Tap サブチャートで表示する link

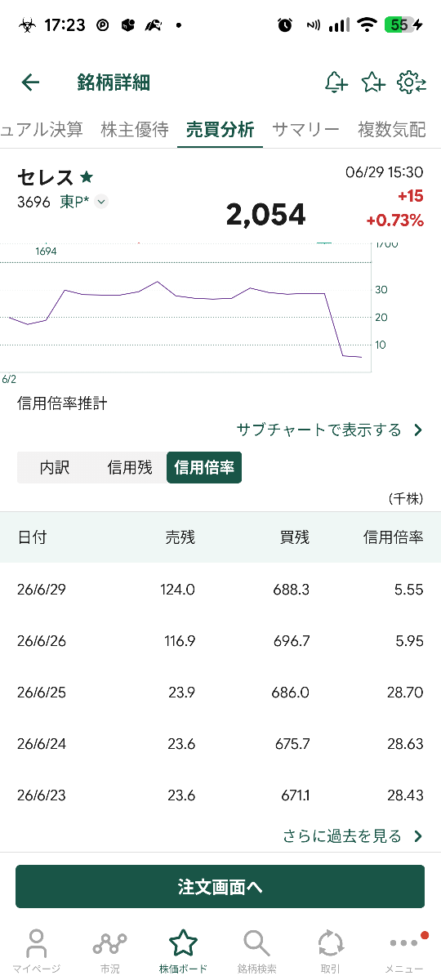(x=319, y=430)
